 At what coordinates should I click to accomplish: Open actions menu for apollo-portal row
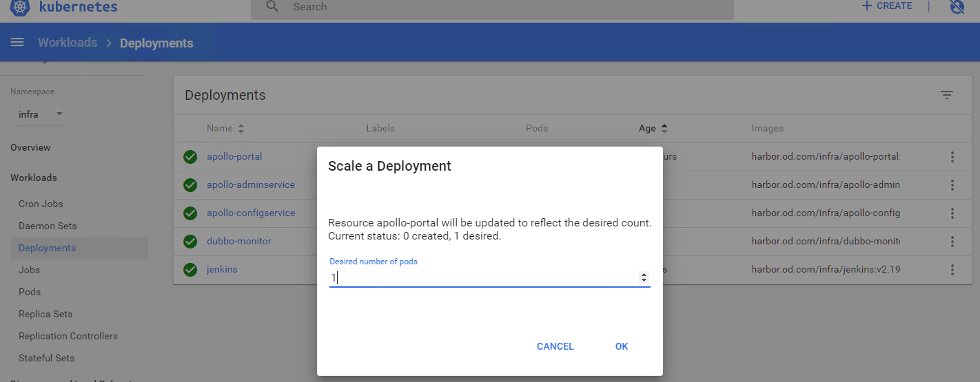952,157
